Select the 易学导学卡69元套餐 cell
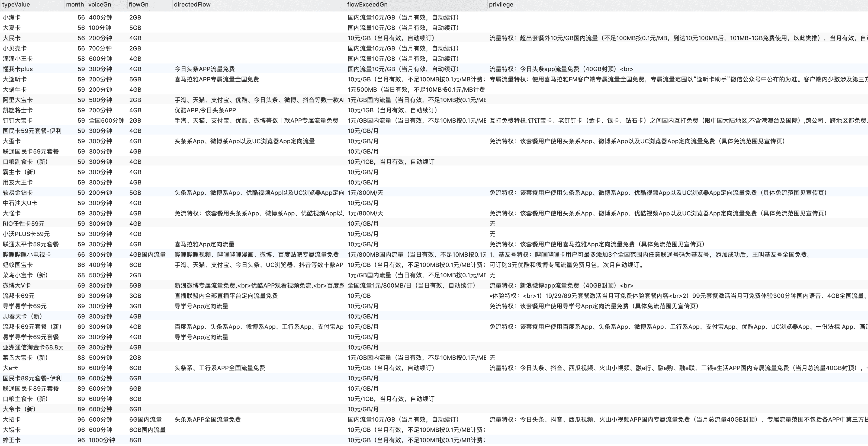 click(x=31, y=337)
